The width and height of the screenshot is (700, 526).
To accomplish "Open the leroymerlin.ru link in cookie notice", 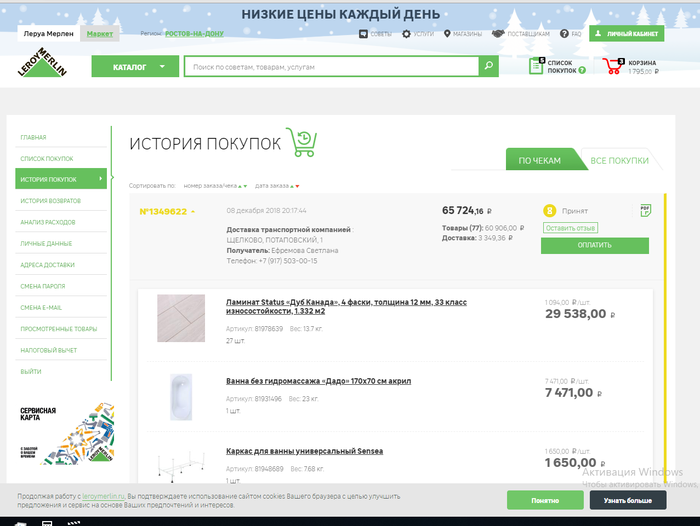I will pos(103,496).
